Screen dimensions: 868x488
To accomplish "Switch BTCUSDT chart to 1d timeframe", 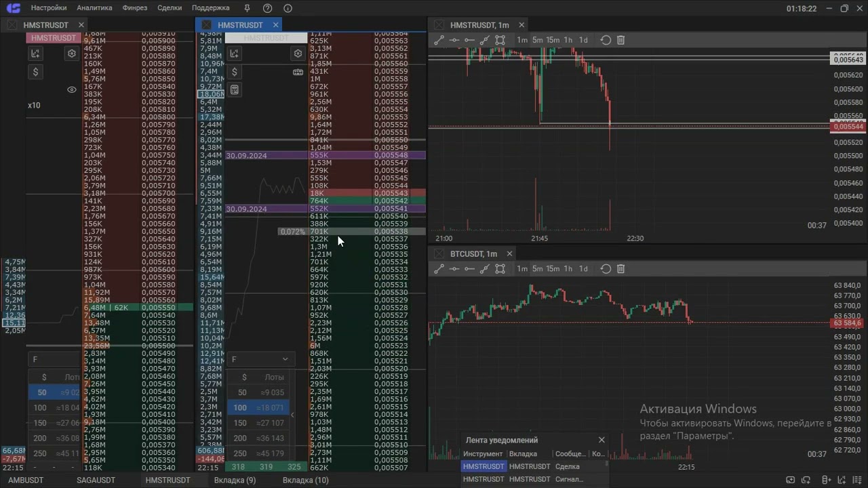I will pos(583,268).
